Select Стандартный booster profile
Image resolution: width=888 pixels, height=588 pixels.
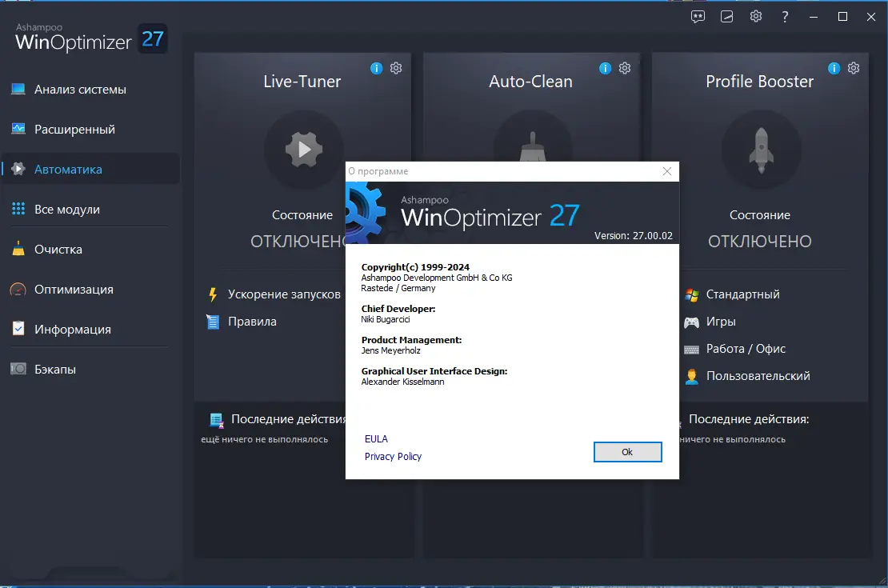click(x=732, y=294)
